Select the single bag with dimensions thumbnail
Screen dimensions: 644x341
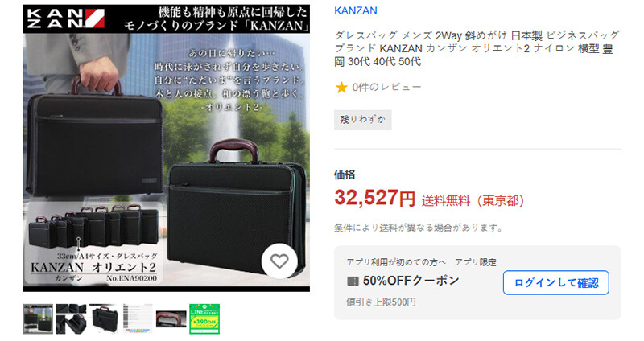click(105, 318)
